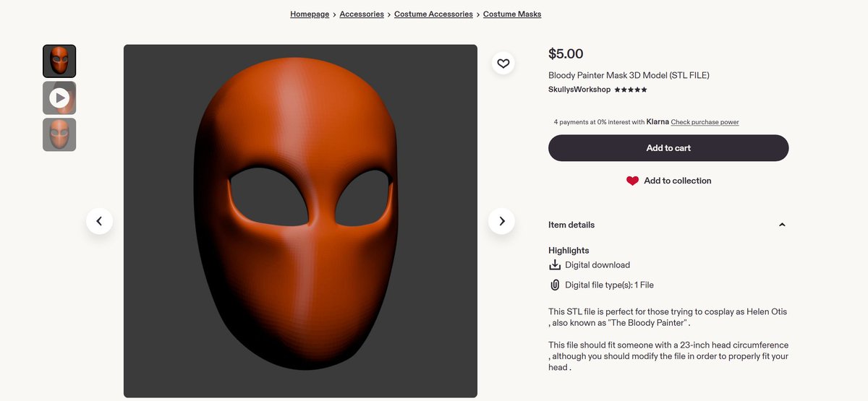Favorite the item with the heart icon
This screenshot has height=401, width=868.
coord(503,63)
